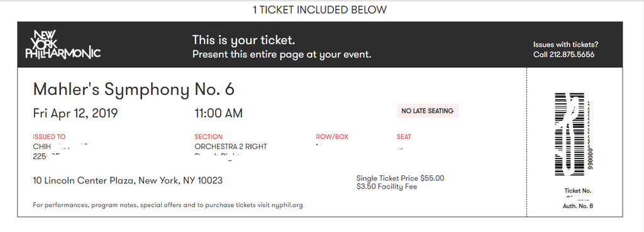This screenshot has width=644, height=232.
Task: Click the SEAT label
Action: [404, 136]
